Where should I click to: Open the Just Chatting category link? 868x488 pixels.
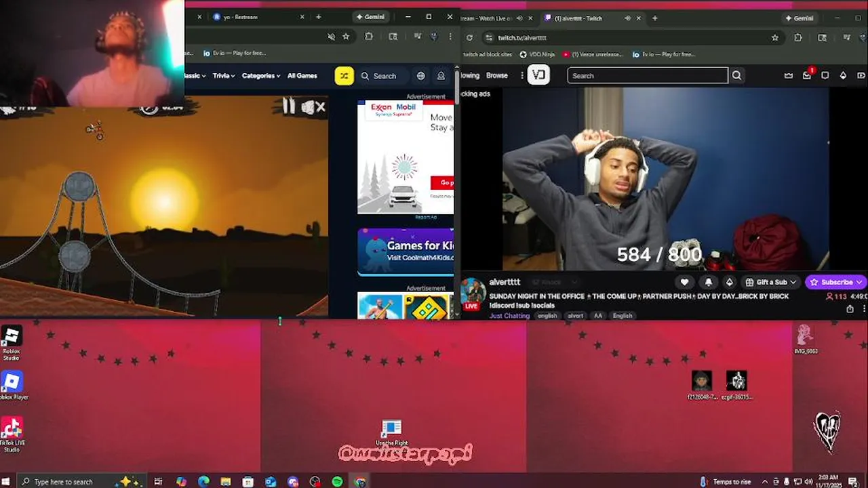coord(509,316)
